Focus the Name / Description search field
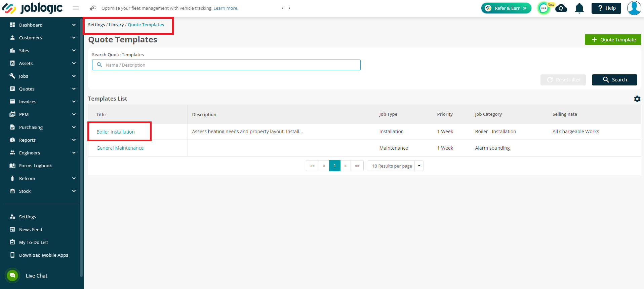 click(x=226, y=65)
